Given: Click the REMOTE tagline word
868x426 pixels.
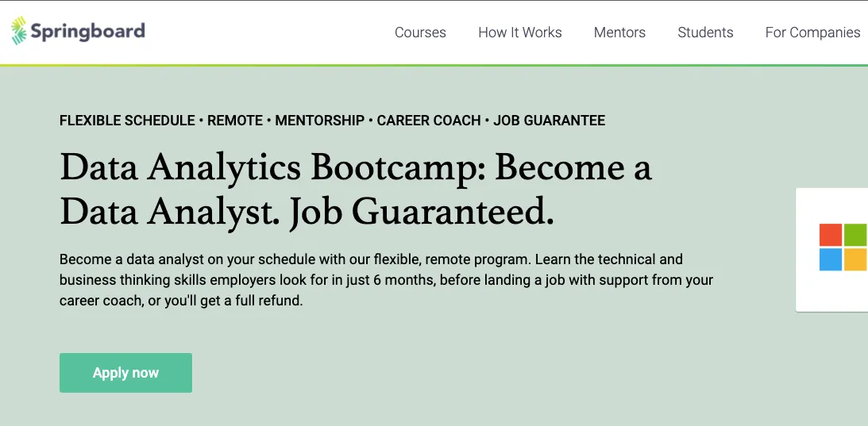Looking at the screenshot, I should [235, 121].
